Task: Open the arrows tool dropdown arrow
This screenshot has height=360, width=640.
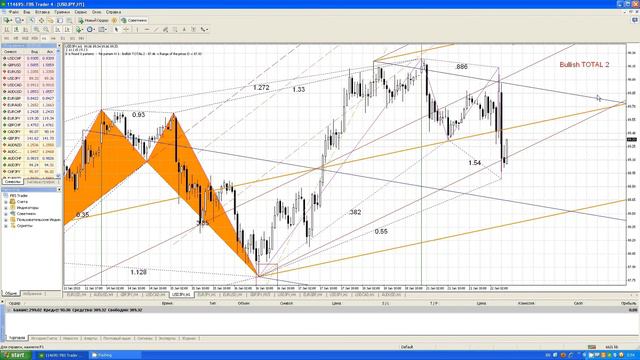Action: click(x=207, y=29)
